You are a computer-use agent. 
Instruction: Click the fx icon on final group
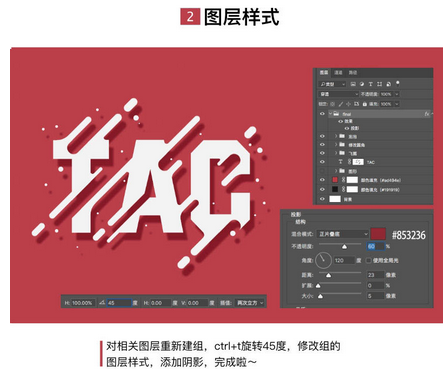[427, 114]
